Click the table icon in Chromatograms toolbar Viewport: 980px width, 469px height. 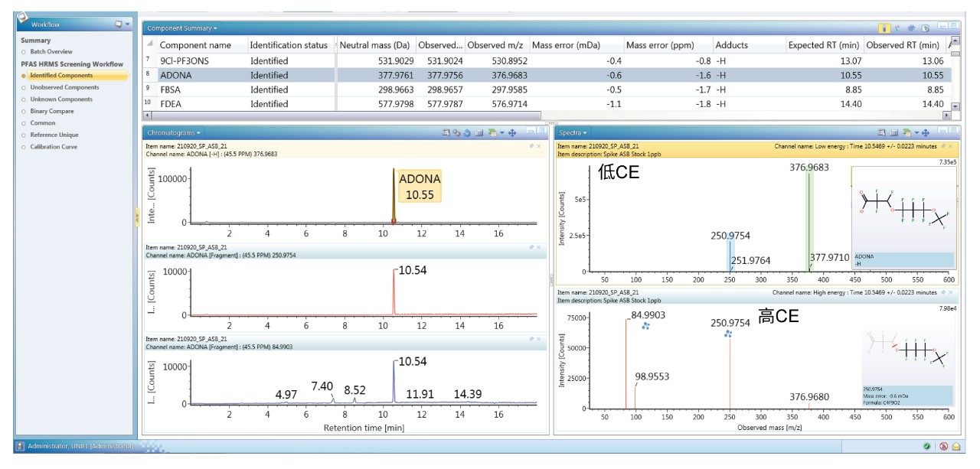pyautogui.click(x=479, y=132)
